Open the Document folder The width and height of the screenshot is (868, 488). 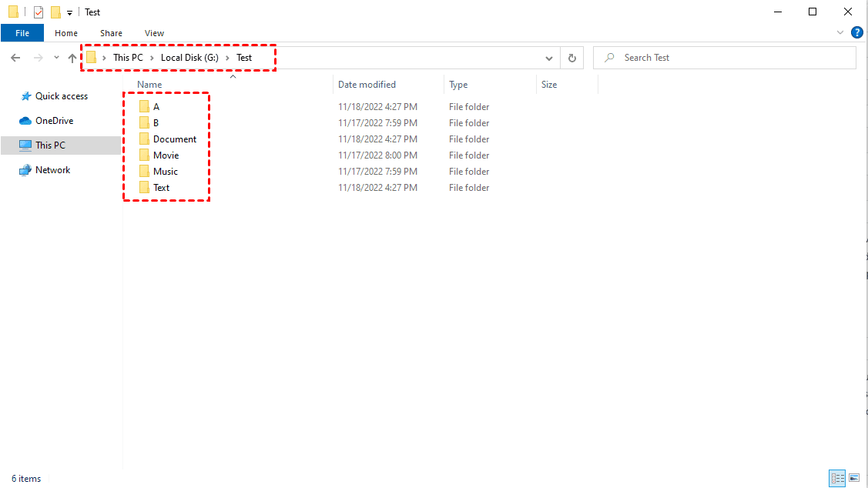coord(173,139)
